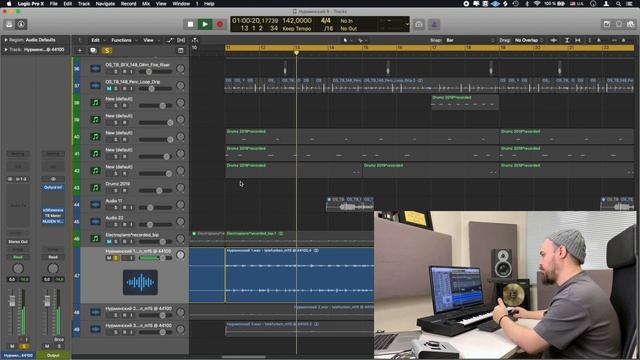Toggle the Show Automation icon
This screenshot has width=640, height=360.
(170, 40)
